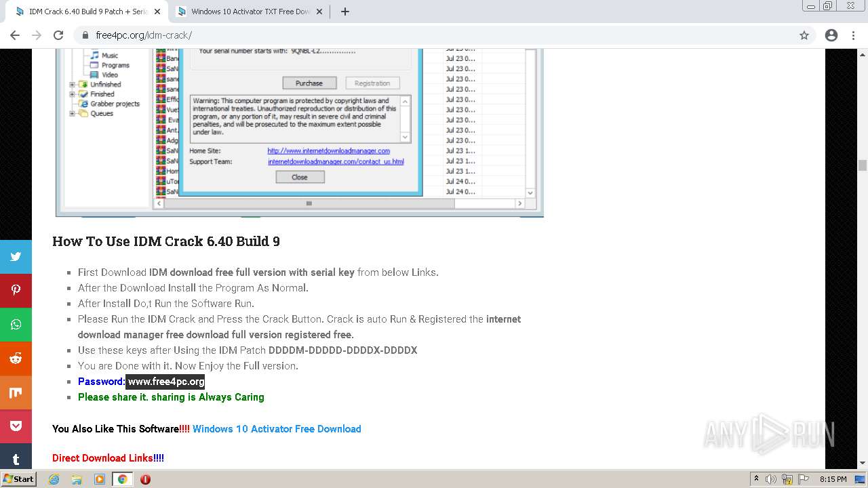Click the IDM screenshot image
This screenshot has width=868, height=488.
coord(300,132)
